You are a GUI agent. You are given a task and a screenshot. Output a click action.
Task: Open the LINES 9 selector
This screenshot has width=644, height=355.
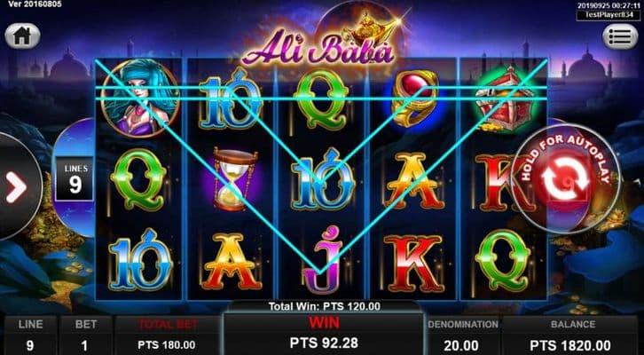(x=75, y=179)
